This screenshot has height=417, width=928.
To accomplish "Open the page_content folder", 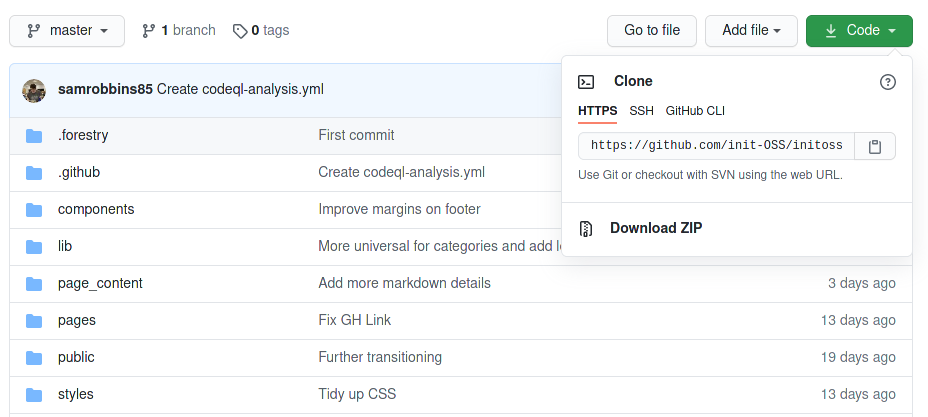I will (100, 283).
